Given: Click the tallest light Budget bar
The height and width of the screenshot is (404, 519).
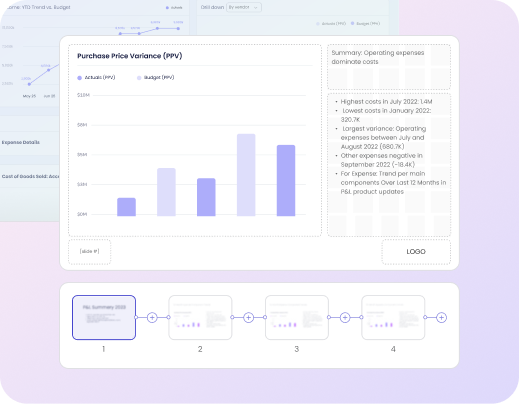Looking at the screenshot, I should coord(246,175).
